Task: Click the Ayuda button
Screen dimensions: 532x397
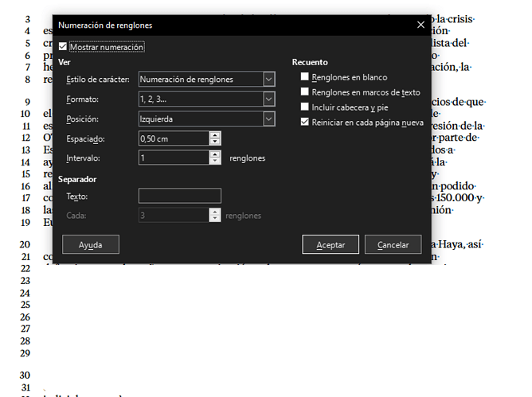Action: pos(91,244)
